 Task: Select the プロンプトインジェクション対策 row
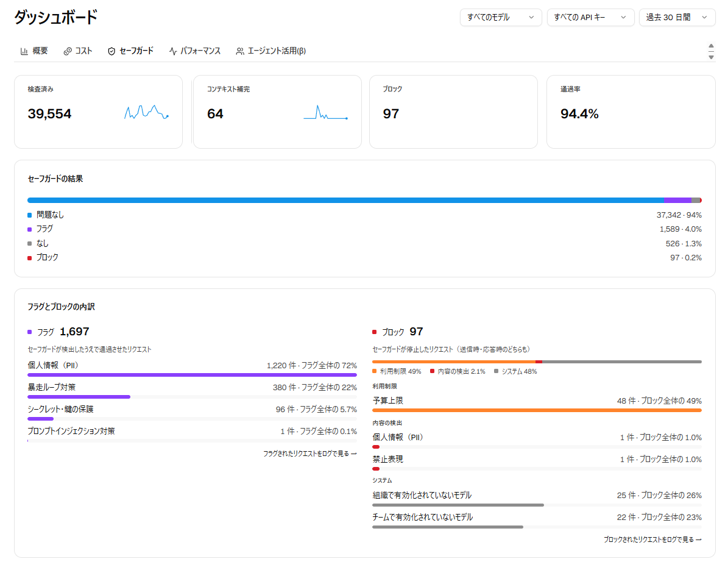(193, 434)
